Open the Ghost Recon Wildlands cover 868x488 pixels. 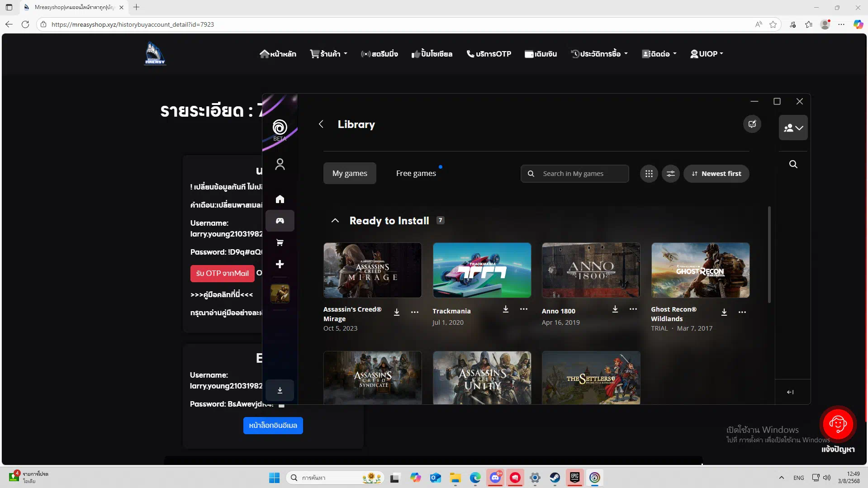click(x=701, y=270)
